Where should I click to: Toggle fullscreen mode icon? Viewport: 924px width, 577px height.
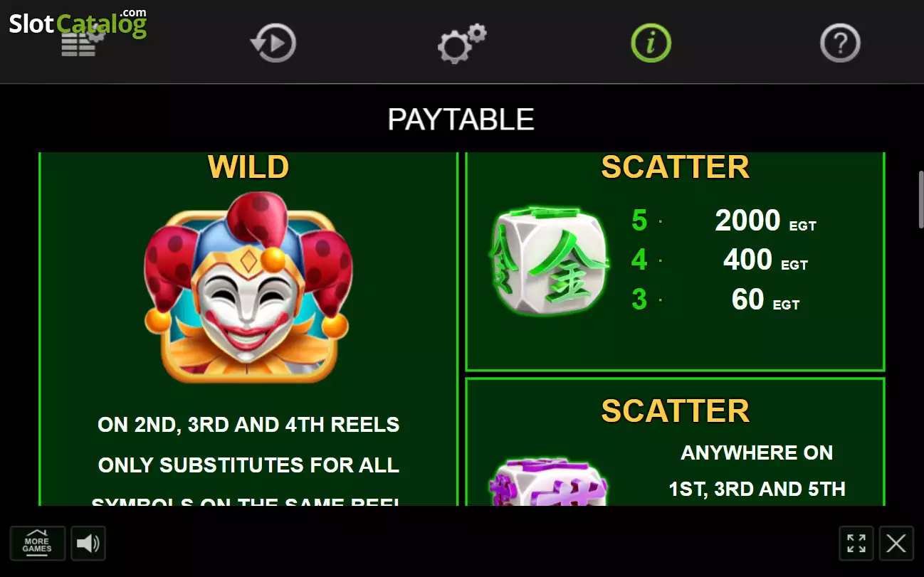(856, 544)
